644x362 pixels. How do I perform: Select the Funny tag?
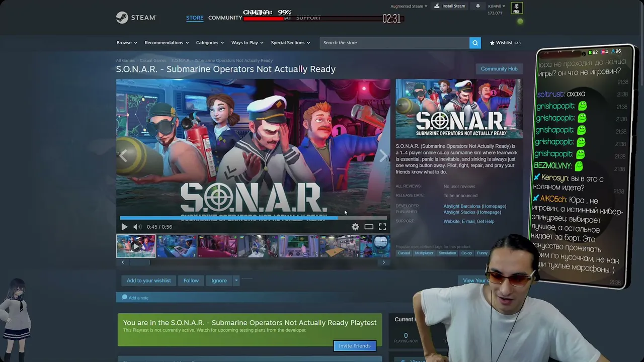coord(482,253)
